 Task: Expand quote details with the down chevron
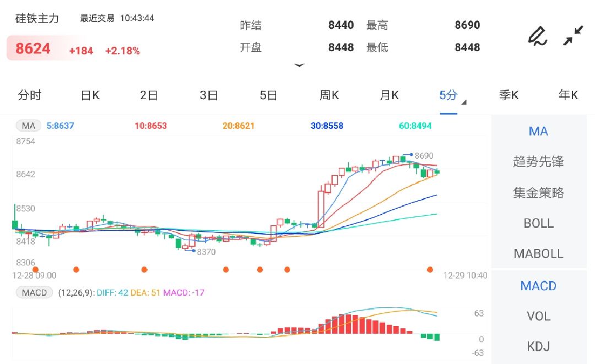coord(299,66)
